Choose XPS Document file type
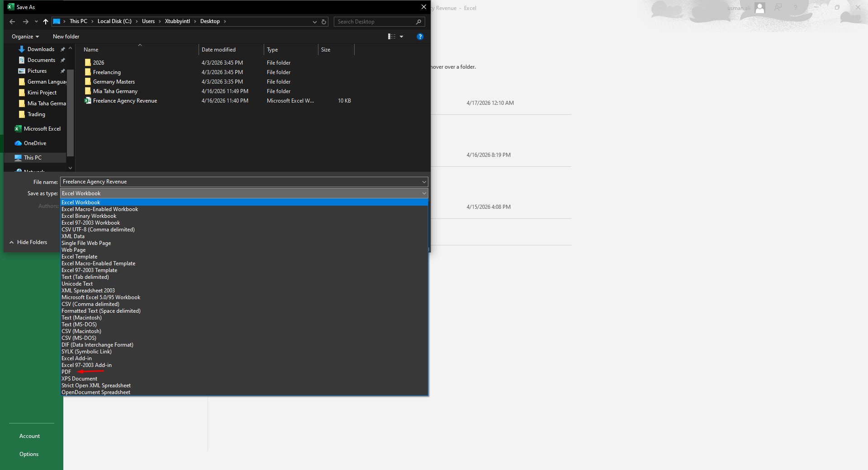868x470 pixels. pyautogui.click(x=244, y=379)
